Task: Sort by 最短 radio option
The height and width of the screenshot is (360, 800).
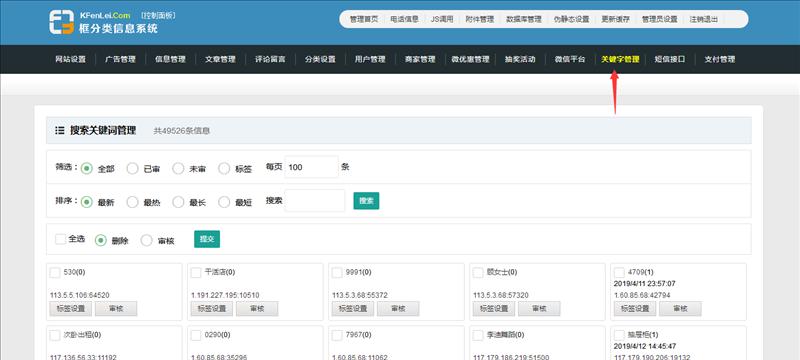Action: 224,202
